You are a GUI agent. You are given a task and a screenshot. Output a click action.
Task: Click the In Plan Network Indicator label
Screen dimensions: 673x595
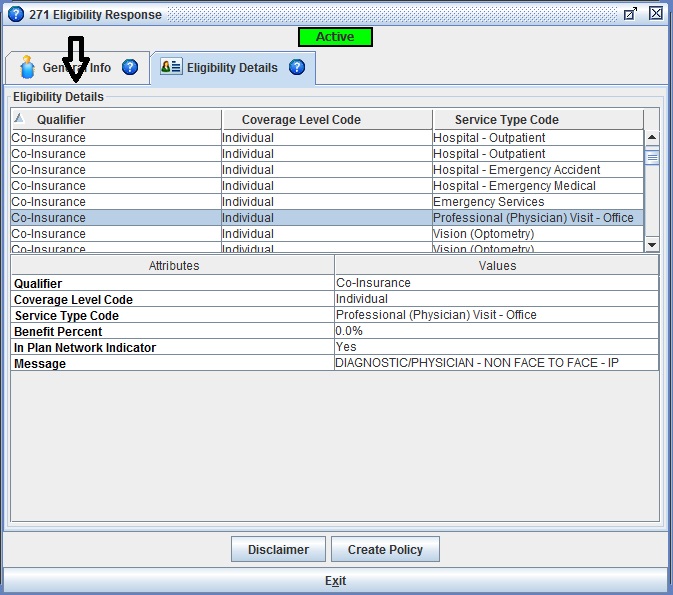point(85,347)
